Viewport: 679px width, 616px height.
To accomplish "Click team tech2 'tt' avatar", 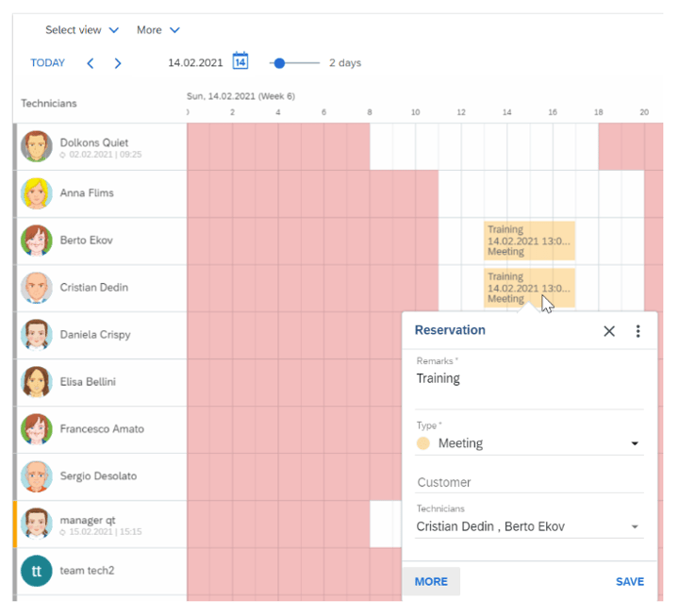I will click(37, 571).
